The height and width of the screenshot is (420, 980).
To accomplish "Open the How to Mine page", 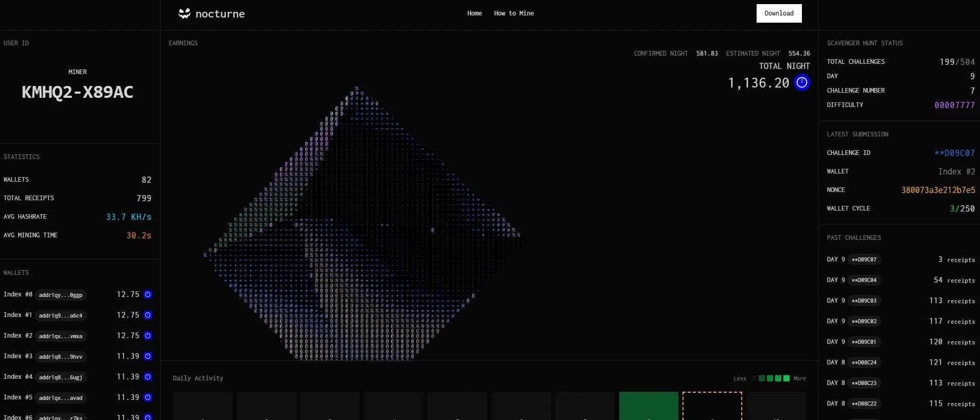I will [514, 13].
